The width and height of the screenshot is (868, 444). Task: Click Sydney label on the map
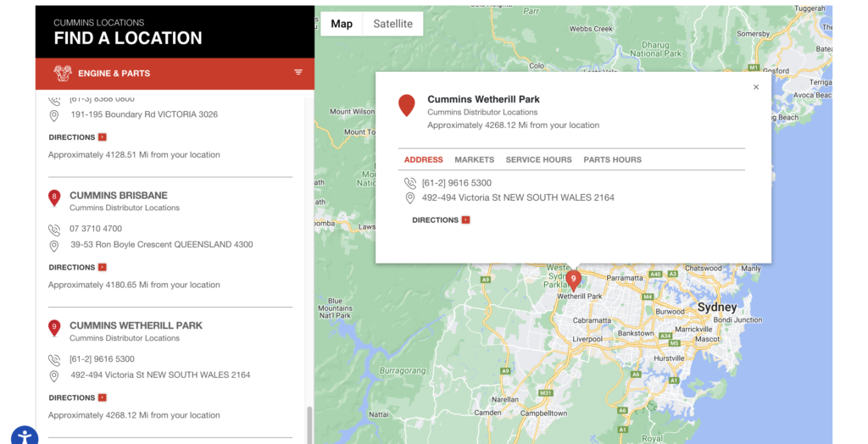[x=717, y=308]
